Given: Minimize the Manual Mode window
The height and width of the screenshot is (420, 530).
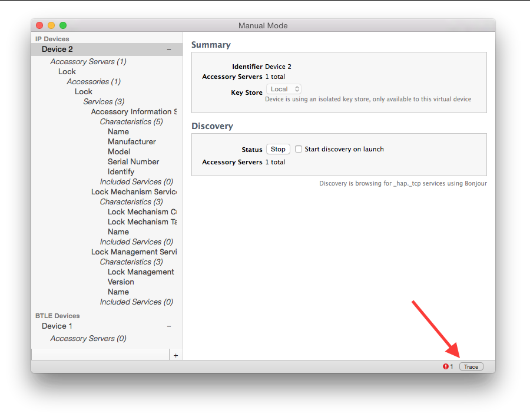Looking at the screenshot, I should (51, 25).
